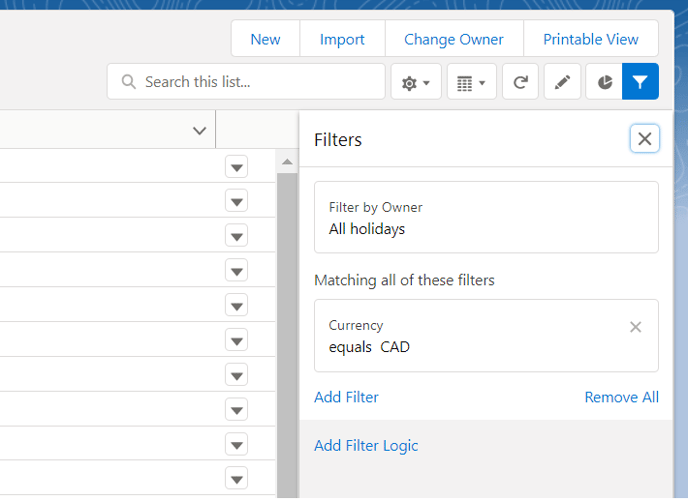The image size is (688, 501).
Task: Open Printable View
Action: coord(590,39)
